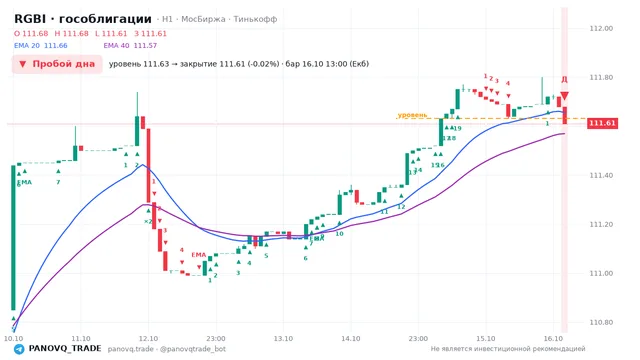This screenshot has width=640, height=360.
Task: Click the 10.10 date axis label
Action: 13,338
